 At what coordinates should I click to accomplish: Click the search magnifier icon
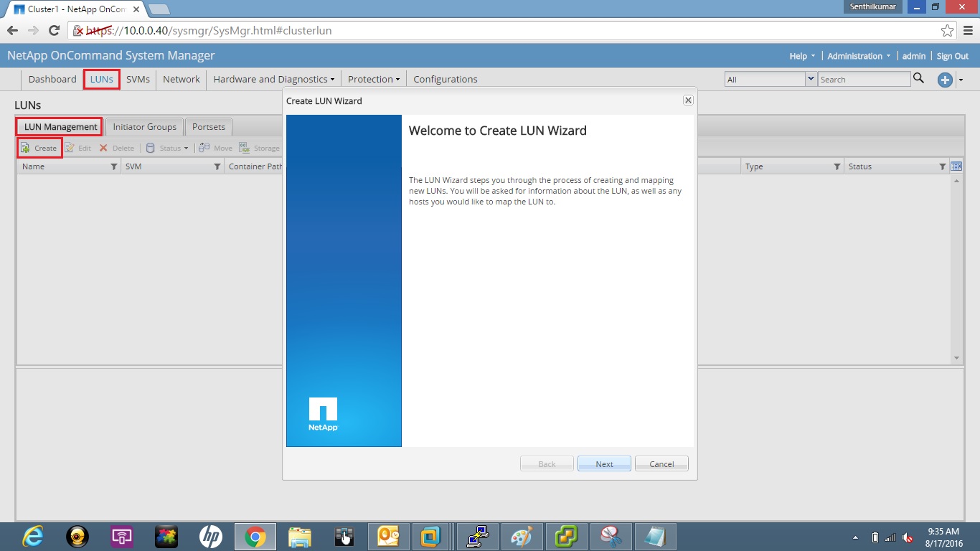(918, 79)
